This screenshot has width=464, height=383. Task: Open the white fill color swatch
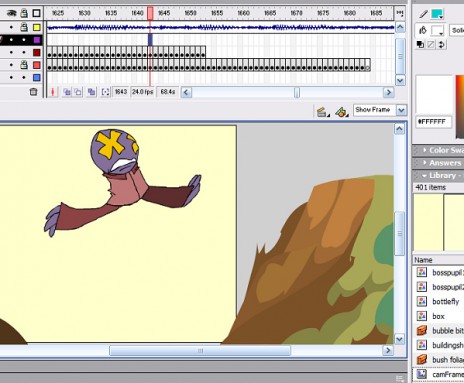coord(437,31)
